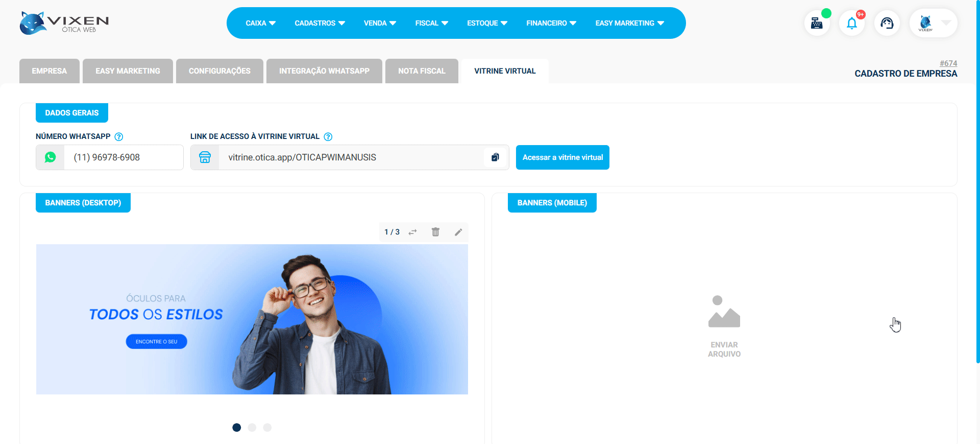
Task: Open the support headset icon
Action: [x=887, y=24]
